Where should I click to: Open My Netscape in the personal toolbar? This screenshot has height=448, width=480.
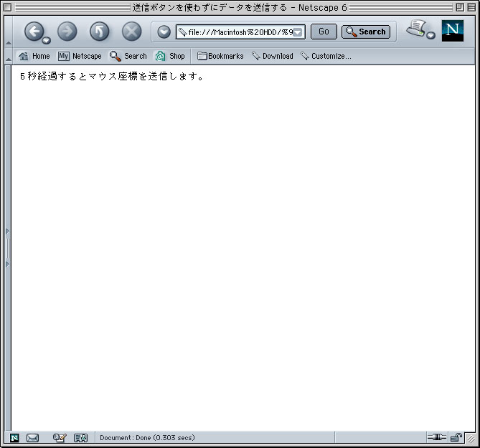point(80,56)
